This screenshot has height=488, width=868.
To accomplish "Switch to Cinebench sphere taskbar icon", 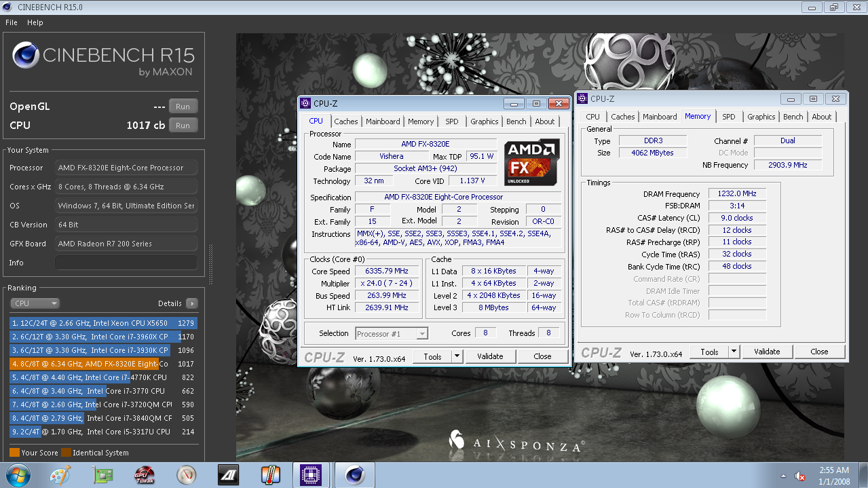I will pos(354,474).
